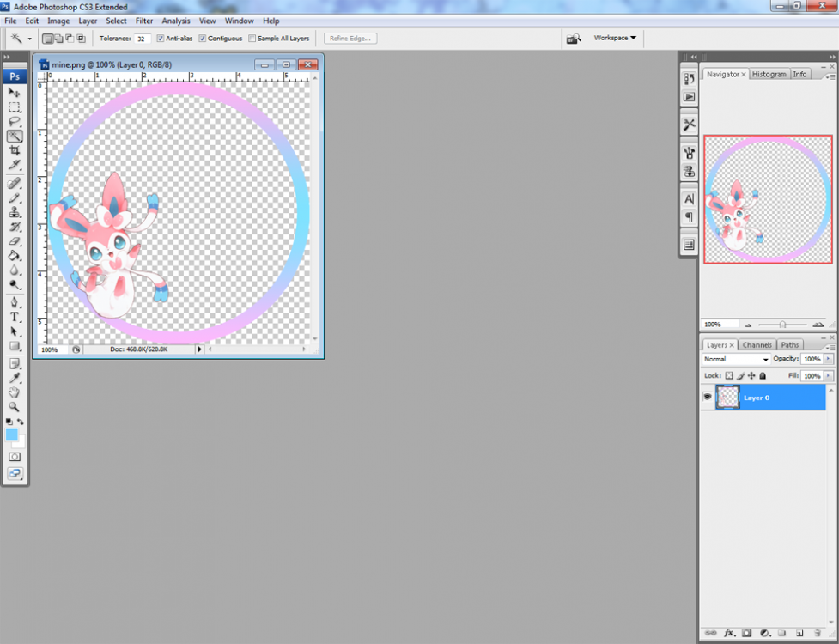Select the Paint Bucket tool
The width and height of the screenshot is (839, 644).
[x=15, y=256]
